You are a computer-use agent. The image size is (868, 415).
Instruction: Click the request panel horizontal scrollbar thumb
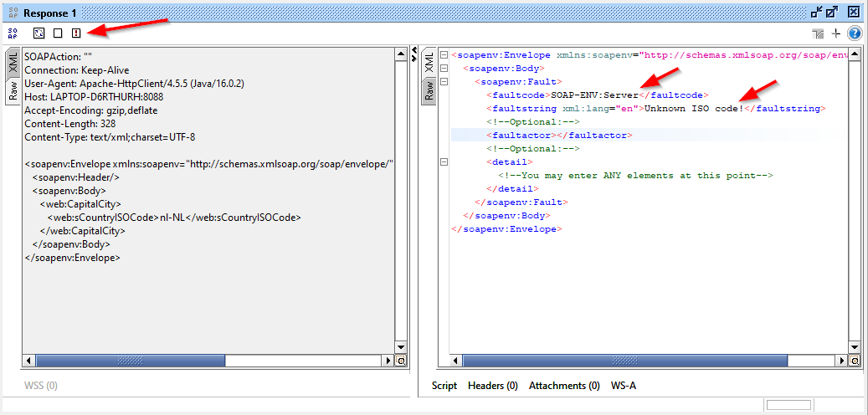pos(130,361)
